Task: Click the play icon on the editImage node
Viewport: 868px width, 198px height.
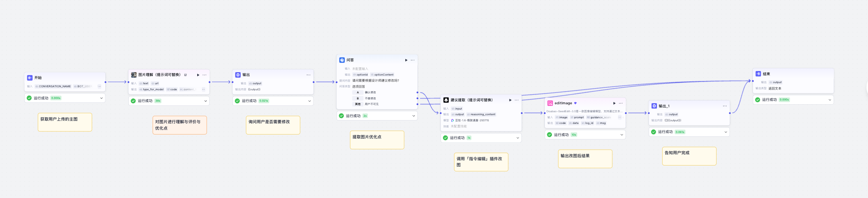Action: point(614,103)
